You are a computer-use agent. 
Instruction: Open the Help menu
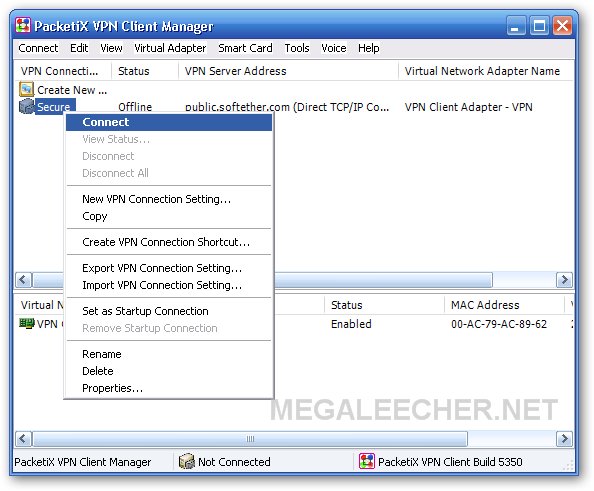(369, 48)
